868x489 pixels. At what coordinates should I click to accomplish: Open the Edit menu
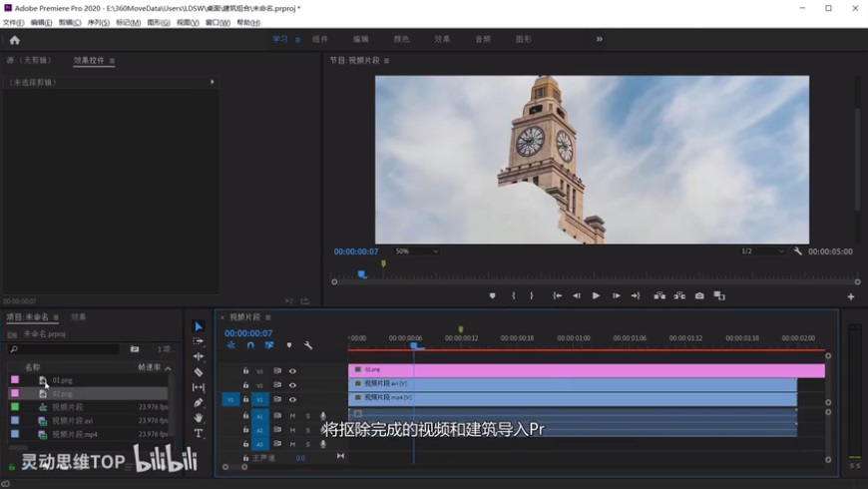tap(41, 23)
